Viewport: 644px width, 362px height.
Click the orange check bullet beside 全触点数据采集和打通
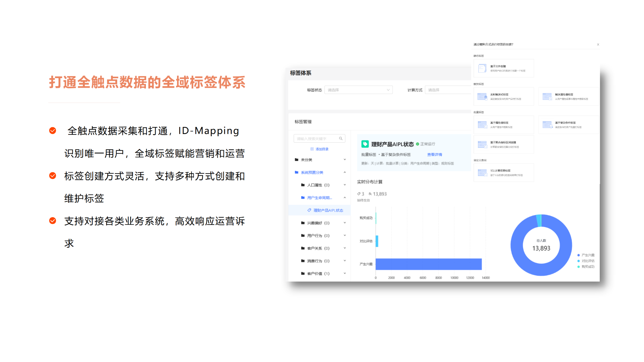pyautogui.click(x=53, y=130)
